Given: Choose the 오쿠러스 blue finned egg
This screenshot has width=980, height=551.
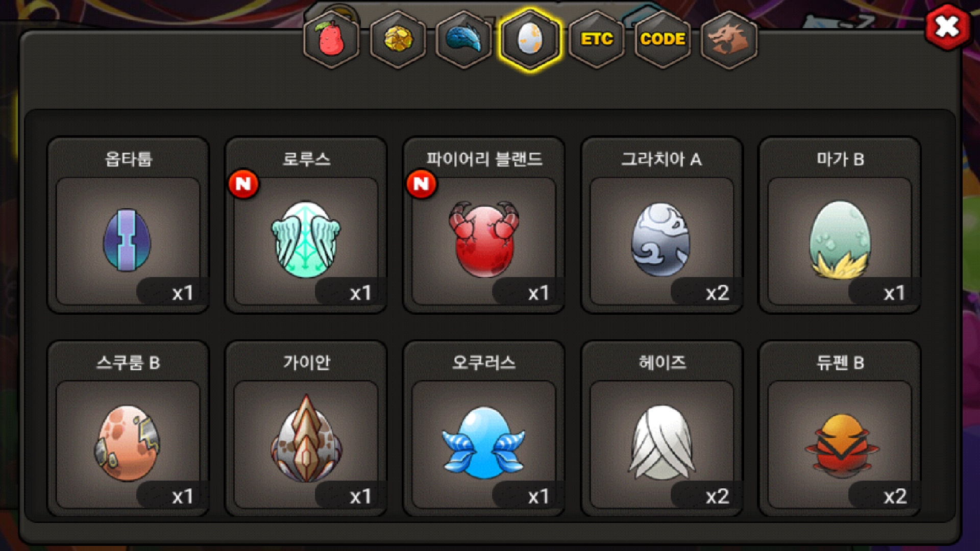Looking at the screenshot, I should pos(483,429).
